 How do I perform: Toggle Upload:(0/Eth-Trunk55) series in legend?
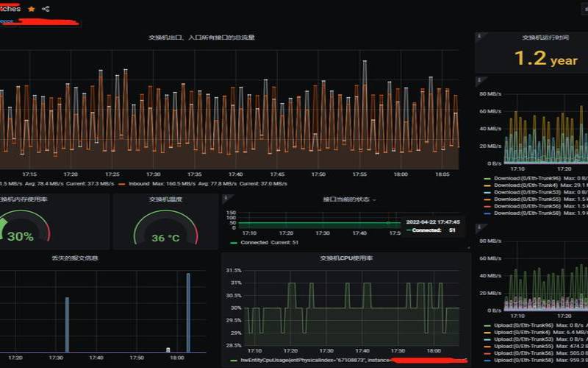(x=524, y=346)
